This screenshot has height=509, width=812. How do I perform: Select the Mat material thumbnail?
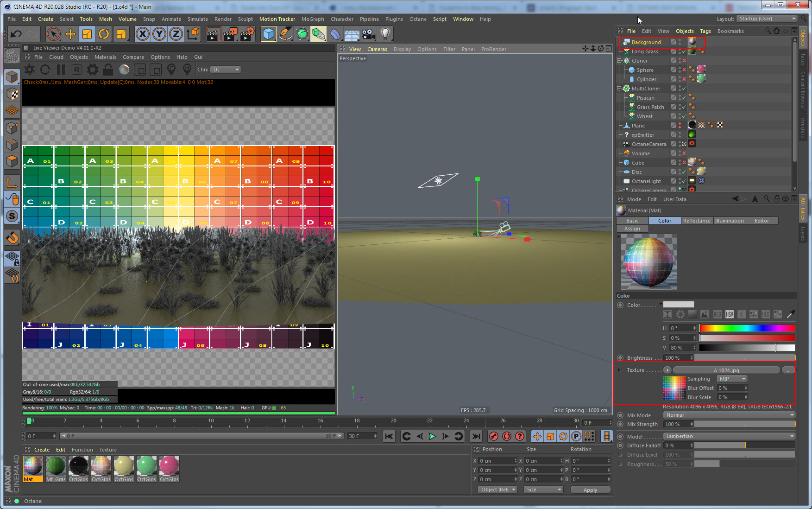33,469
